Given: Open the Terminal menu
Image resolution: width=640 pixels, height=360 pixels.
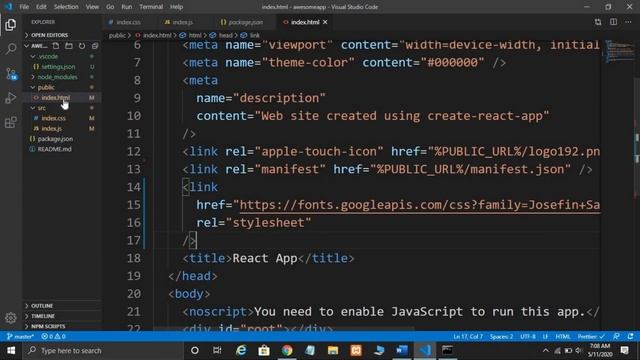Looking at the screenshot, I should (151, 7).
